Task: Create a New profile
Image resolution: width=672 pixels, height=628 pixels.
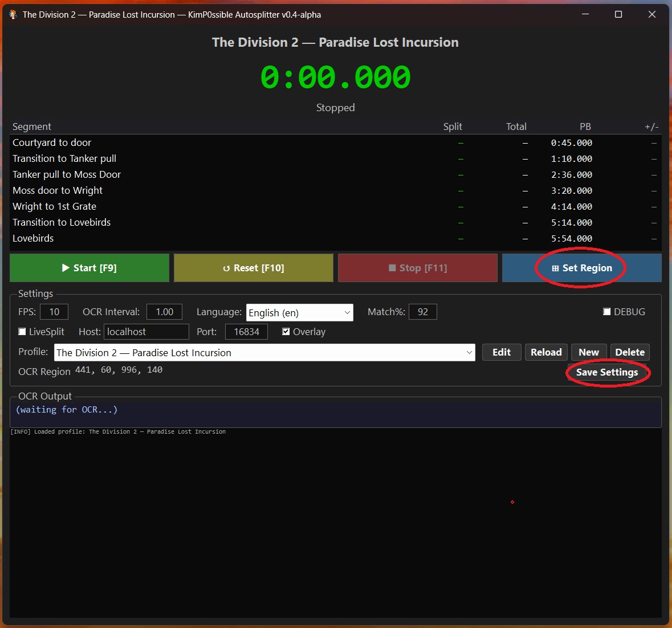Action: click(x=588, y=352)
